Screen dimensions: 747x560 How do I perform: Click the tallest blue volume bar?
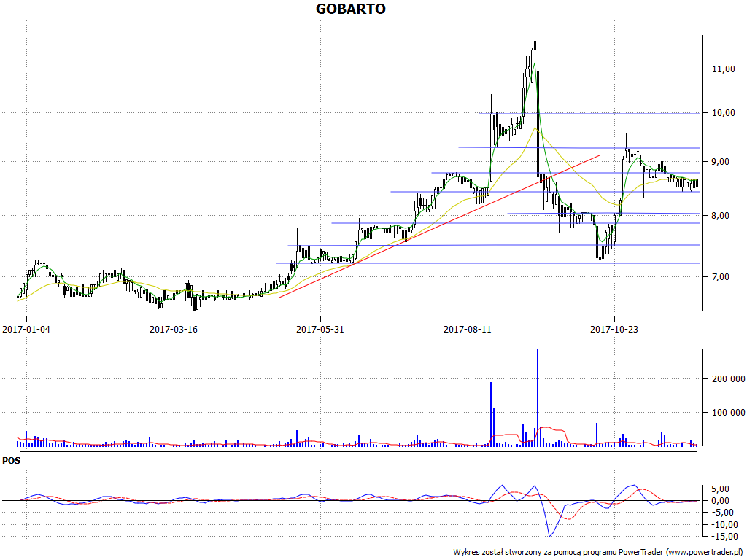pos(538,397)
